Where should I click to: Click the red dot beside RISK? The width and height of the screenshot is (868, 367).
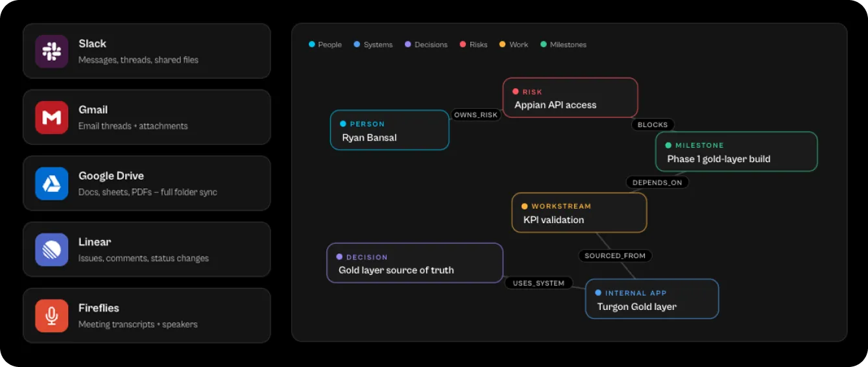click(x=516, y=92)
